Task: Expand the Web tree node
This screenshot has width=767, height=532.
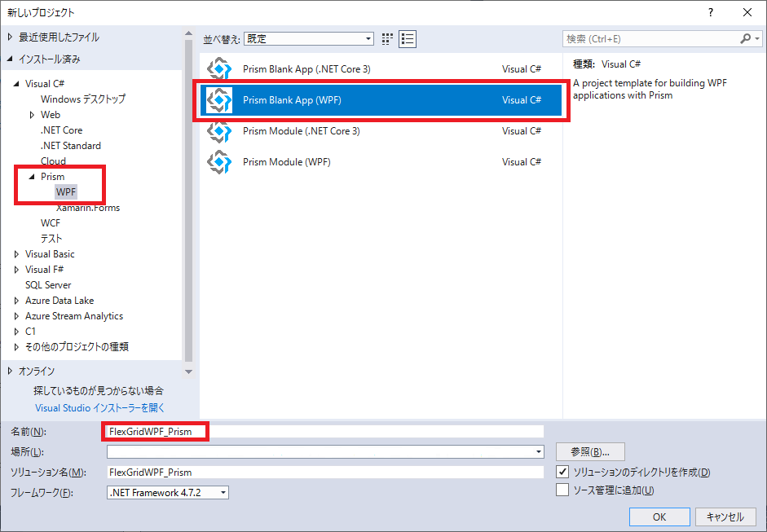Action: click(32, 115)
